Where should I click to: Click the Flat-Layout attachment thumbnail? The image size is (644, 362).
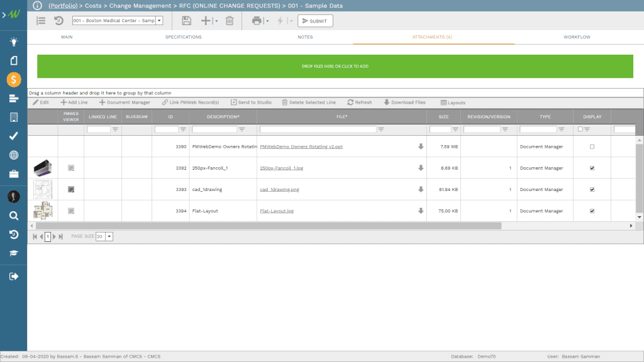(42, 211)
